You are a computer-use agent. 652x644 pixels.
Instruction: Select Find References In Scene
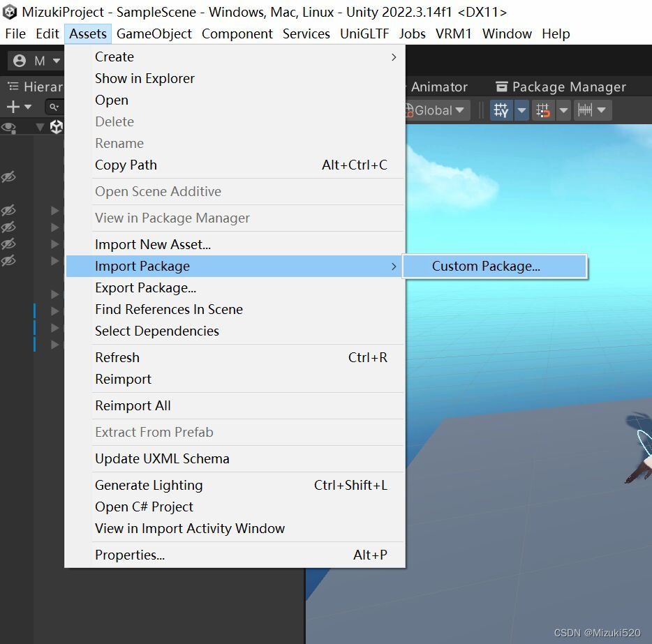235,310
